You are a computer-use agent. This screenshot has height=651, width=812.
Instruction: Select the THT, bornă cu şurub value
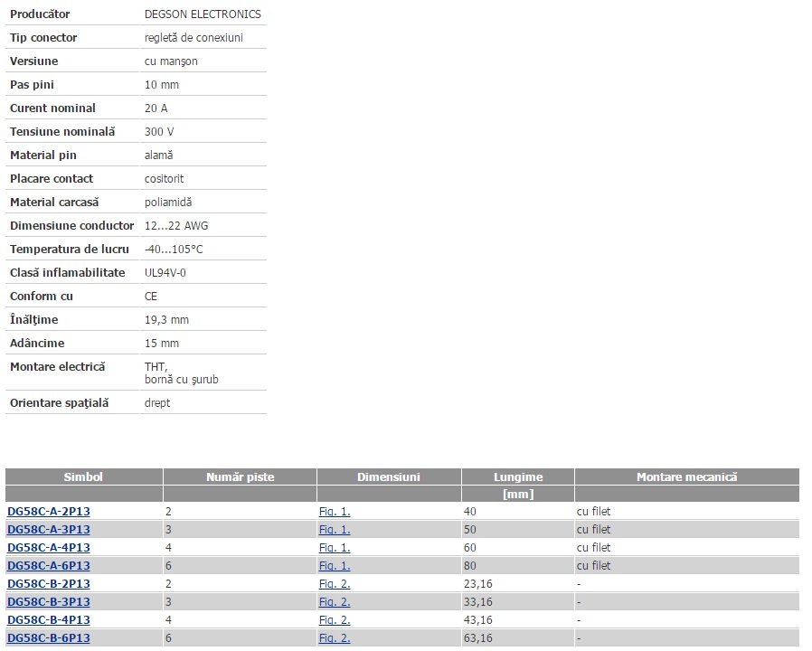pos(181,373)
